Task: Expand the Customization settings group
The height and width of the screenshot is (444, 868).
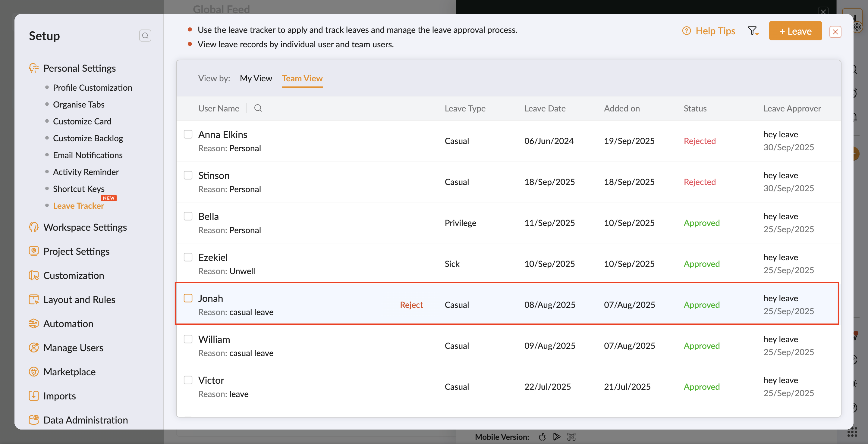Action: (x=74, y=276)
